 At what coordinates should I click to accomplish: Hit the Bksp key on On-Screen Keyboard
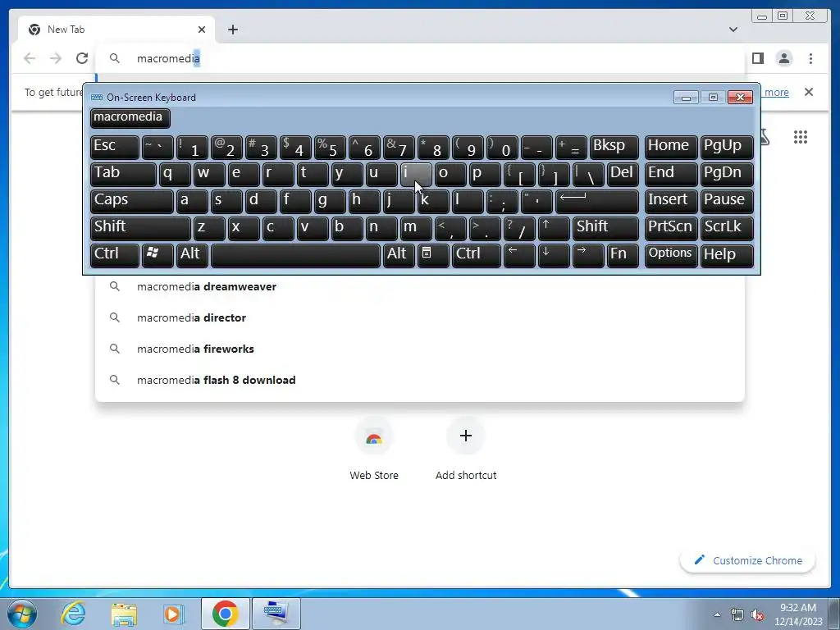pos(614,147)
